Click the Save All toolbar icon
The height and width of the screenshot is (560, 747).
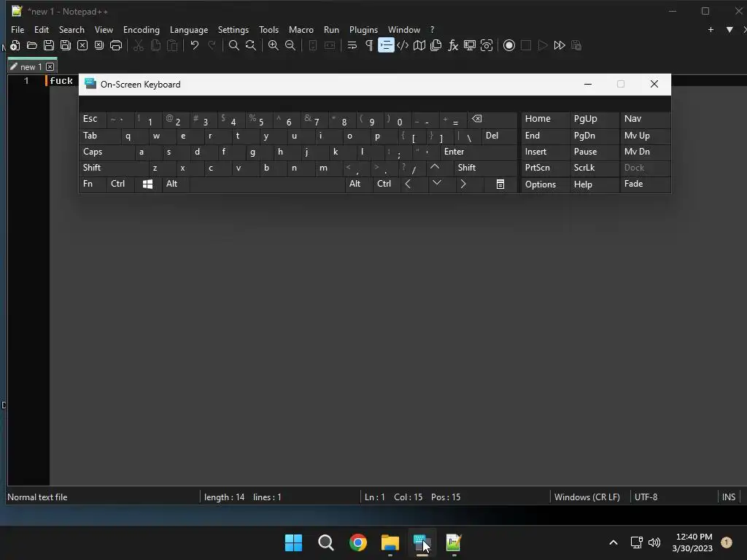point(65,45)
